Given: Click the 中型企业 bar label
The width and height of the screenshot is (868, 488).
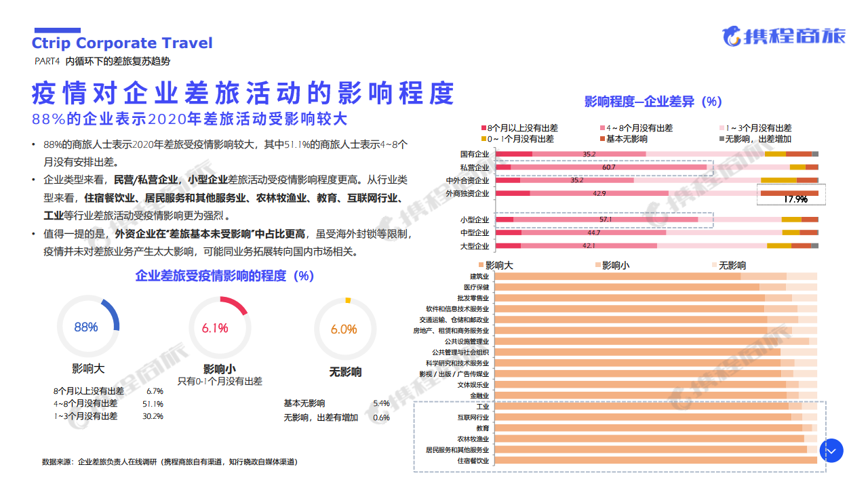Looking at the screenshot, I should [475, 232].
